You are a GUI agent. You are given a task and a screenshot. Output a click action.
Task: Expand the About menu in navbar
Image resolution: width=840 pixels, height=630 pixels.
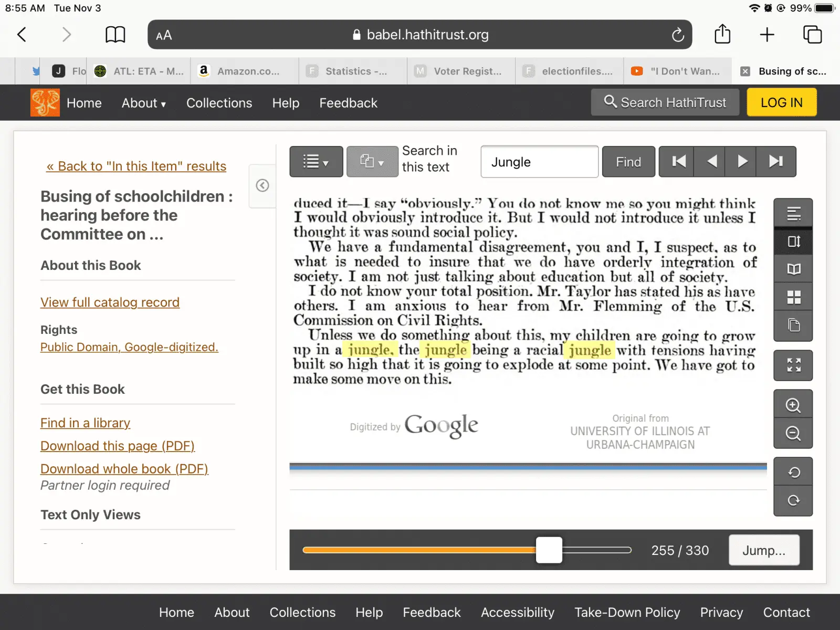coord(143,103)
